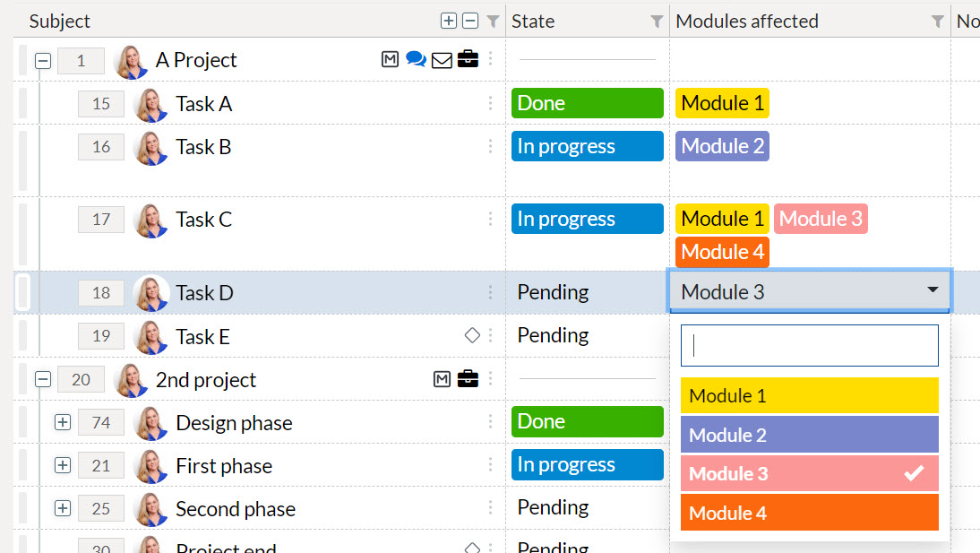980x553 pixels.
Task: Select the checked Module 3 option in the dropdown
Action: pos(810,473)
